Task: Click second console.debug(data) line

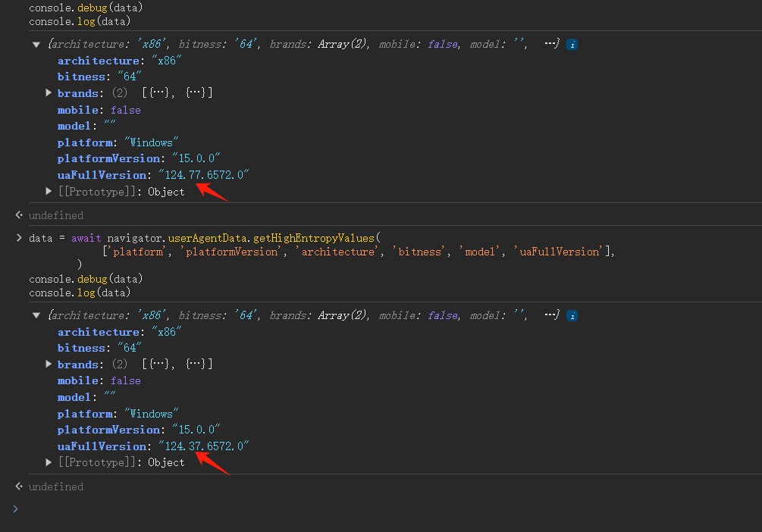Action: click(86, 279)
